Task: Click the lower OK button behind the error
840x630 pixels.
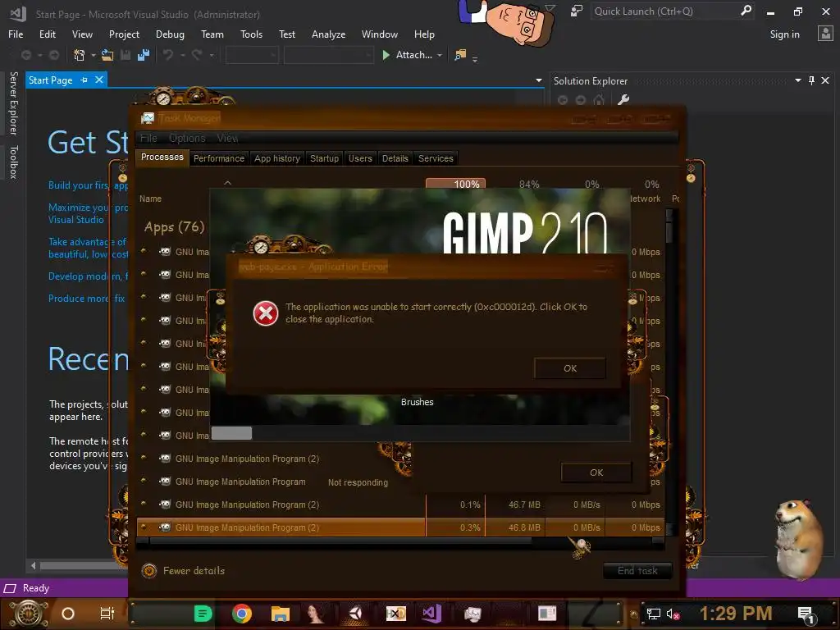Action: (596, 472)
